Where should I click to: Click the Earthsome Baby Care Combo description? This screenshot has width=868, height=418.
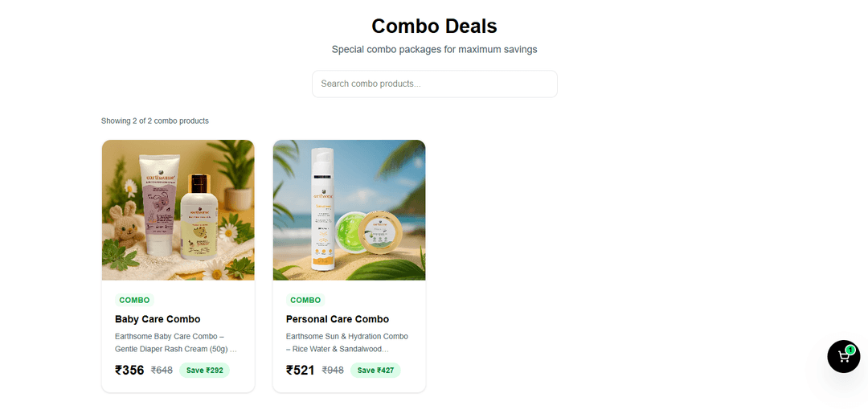(x=177, y=342)
